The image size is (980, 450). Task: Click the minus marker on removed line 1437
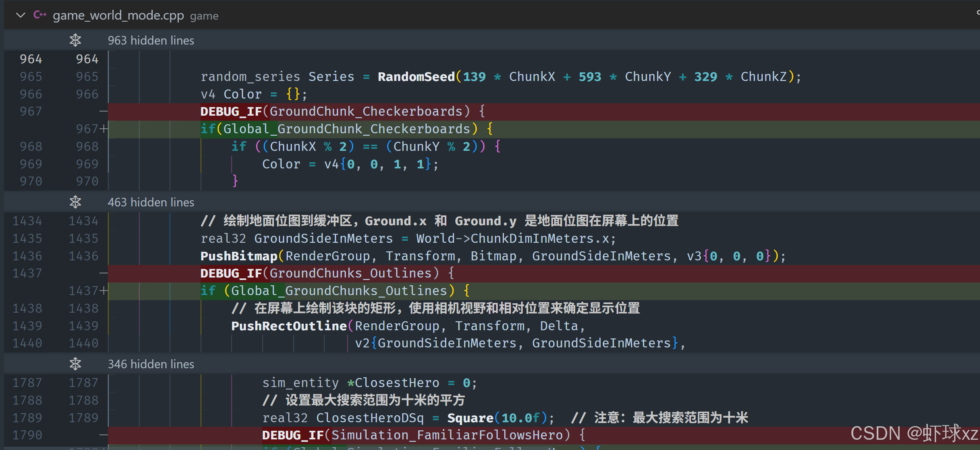[103, 273]
